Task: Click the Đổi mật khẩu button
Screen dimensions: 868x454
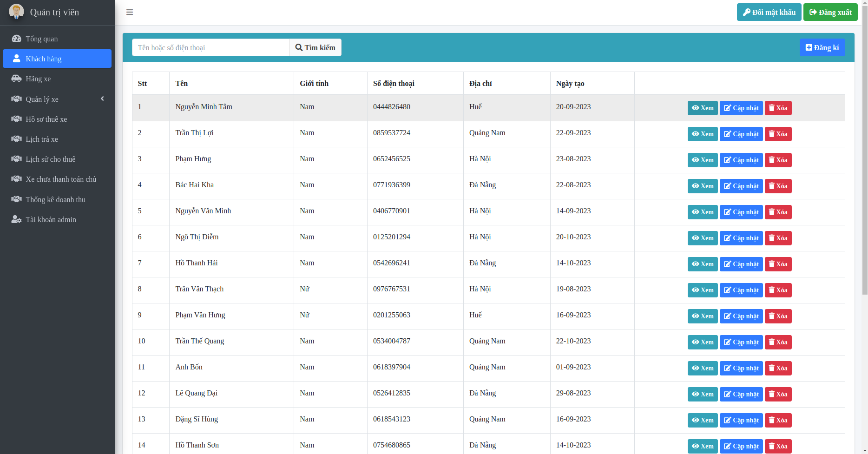Action: [x=769, y=12]
